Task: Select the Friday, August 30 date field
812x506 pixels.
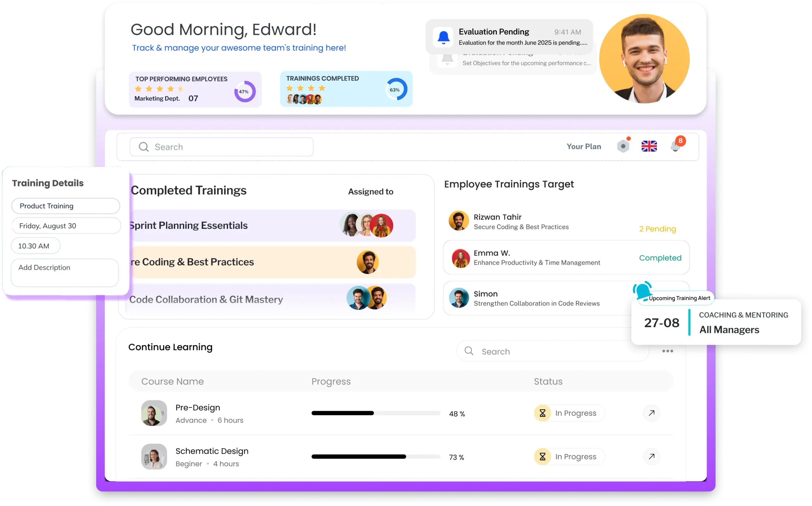Action: [66, 226]
